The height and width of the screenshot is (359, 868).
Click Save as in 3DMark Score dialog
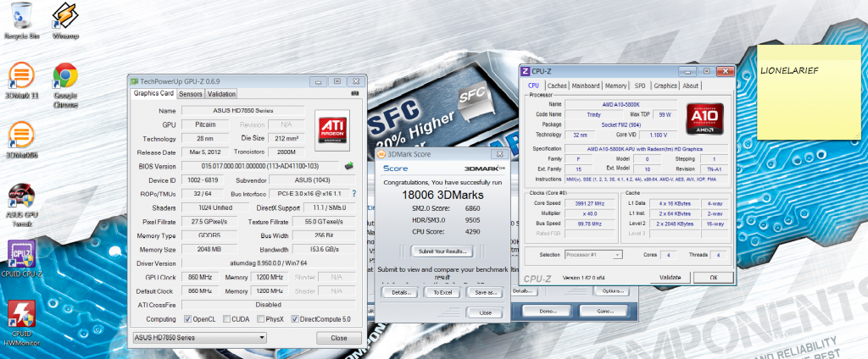point(484,292)
